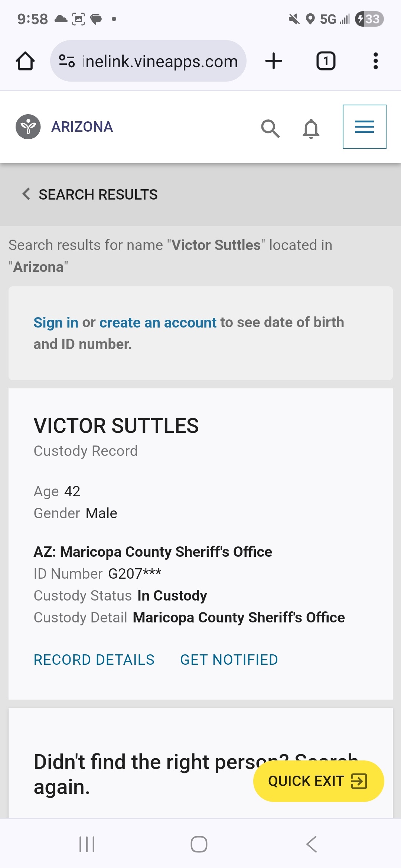Viewport: 401px width, 868px height.
Task: Open the notifications bell icon
Action: click(x=311, y=129)
